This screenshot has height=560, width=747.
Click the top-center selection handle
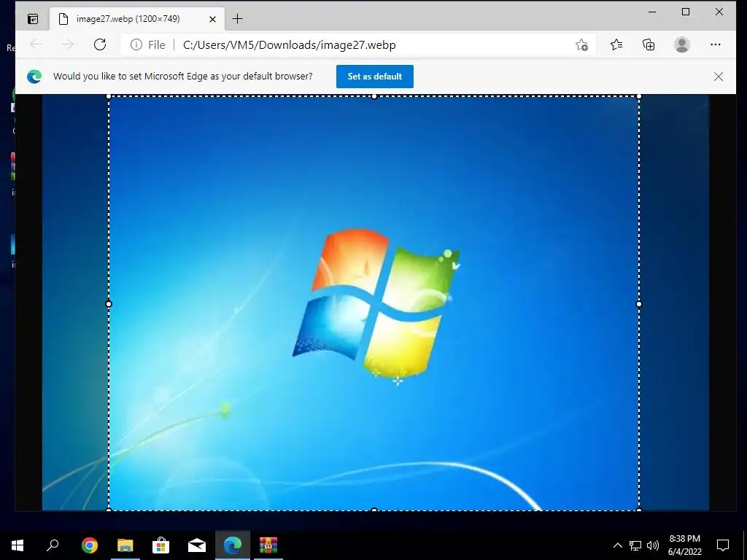pos(374,97)
